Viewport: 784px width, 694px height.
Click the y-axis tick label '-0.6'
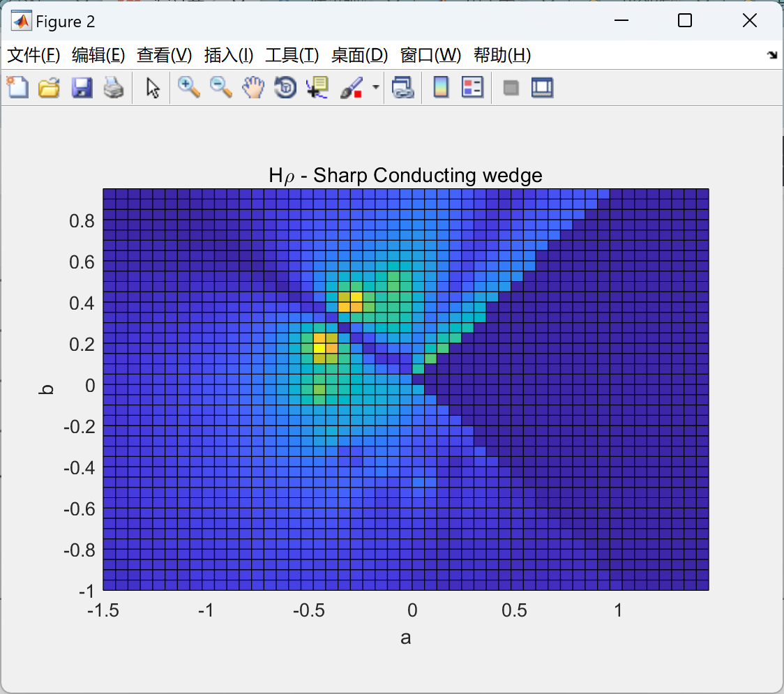[79, 509]
